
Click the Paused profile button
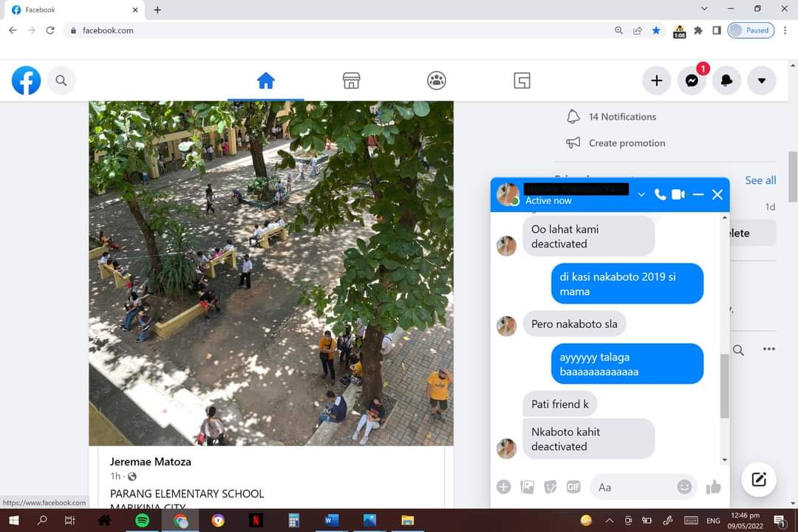coord(751,30)
